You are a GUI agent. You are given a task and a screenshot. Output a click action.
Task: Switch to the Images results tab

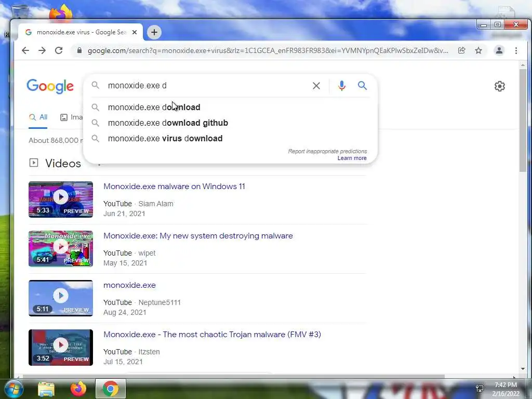click(72, 117)
